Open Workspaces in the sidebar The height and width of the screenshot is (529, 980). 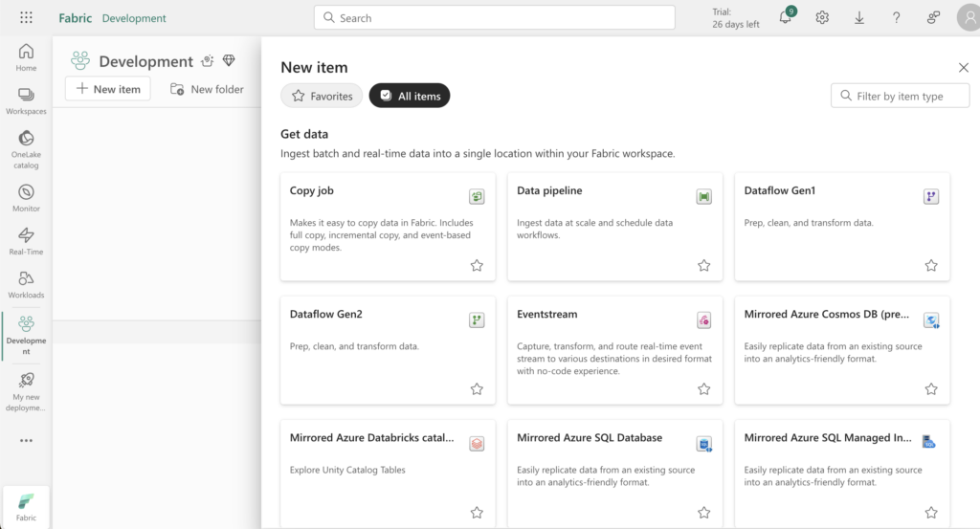click(x=26, y=100)
